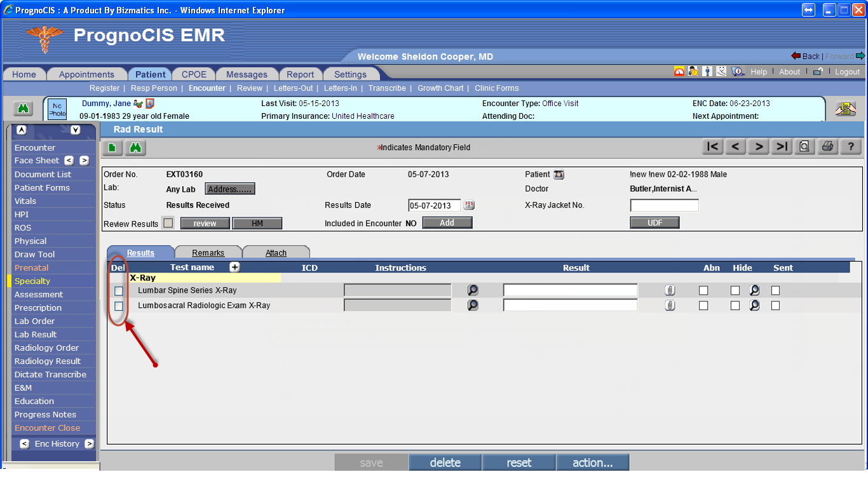Click the padlock lock-screen icon
The width and height of the screenshot is (868, 479).
click(x=819, y=72)
